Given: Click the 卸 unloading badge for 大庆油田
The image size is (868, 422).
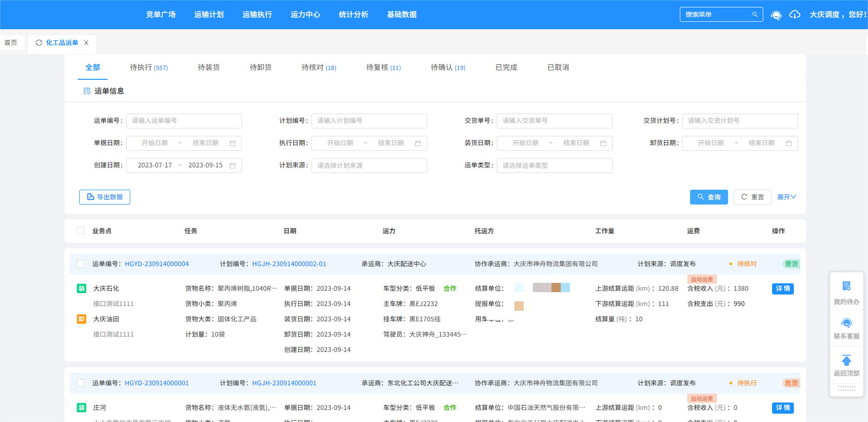Looking at the screenshot, I should tap(82, 319).
